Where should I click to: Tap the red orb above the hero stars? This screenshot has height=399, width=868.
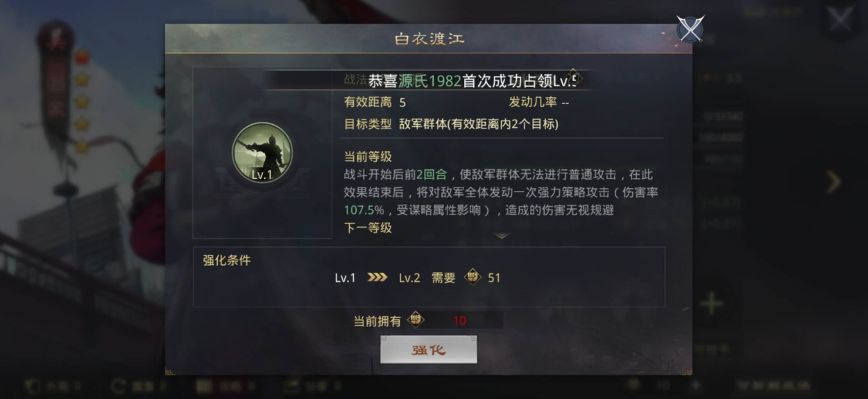82,57
